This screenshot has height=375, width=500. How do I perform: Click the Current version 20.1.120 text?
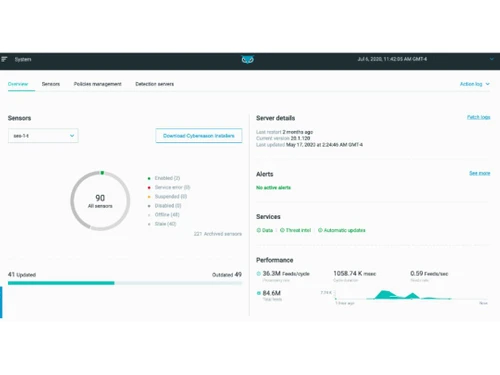283,138
